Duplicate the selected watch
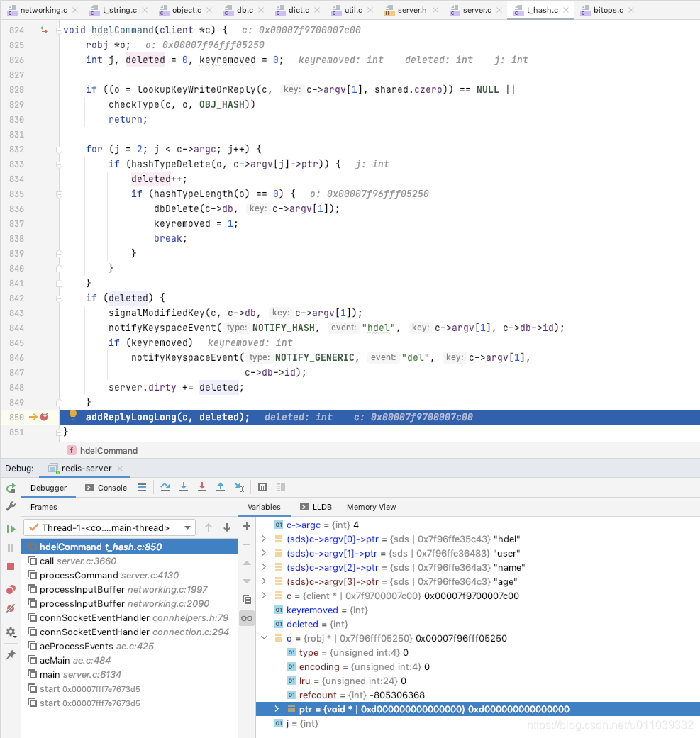Viewport: 700px width, 738px height. 247,600
